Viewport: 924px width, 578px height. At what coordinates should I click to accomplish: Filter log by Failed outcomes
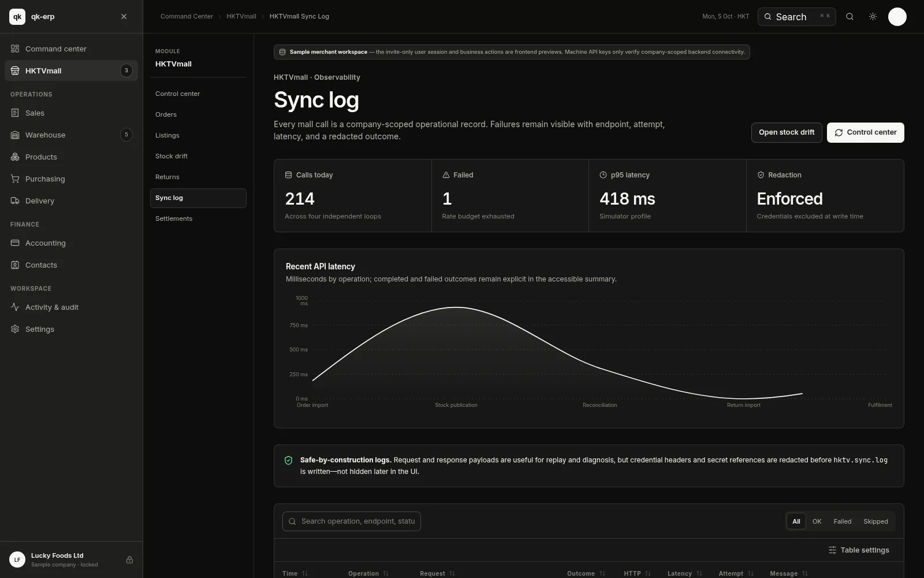(842, 521)
